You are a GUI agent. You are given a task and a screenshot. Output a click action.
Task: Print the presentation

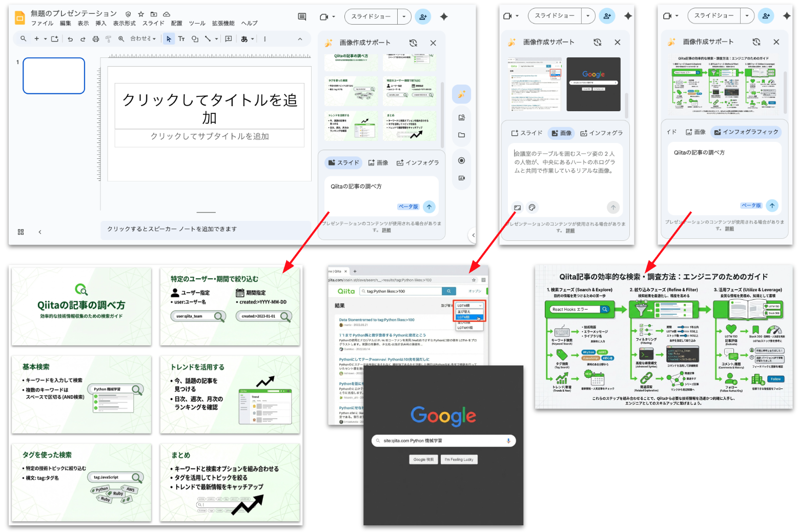(95, 38)
